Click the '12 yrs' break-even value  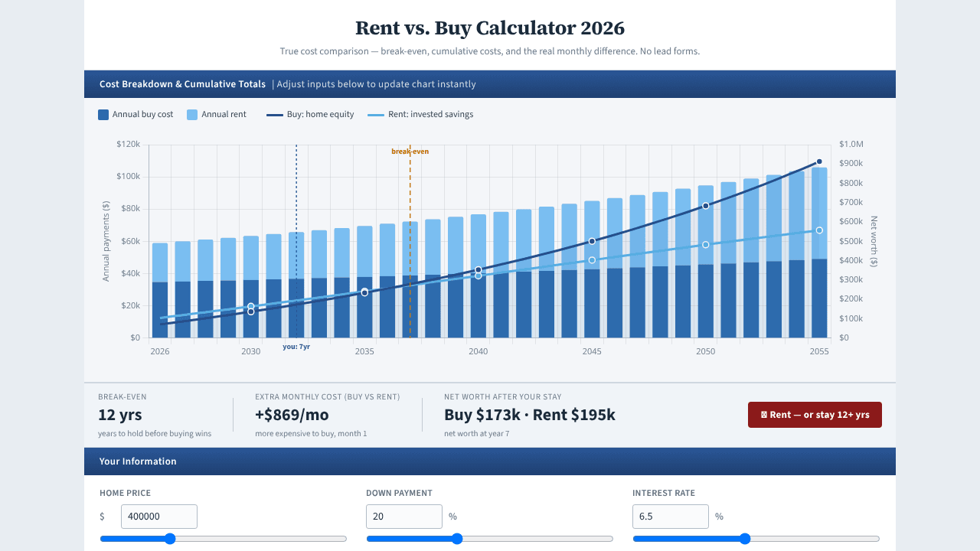point(120,415)
